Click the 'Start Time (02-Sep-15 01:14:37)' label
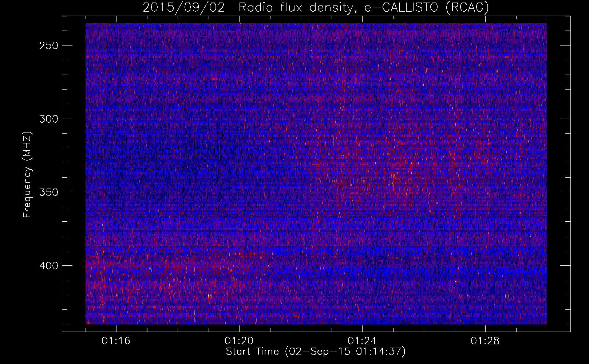 point(316,352)
